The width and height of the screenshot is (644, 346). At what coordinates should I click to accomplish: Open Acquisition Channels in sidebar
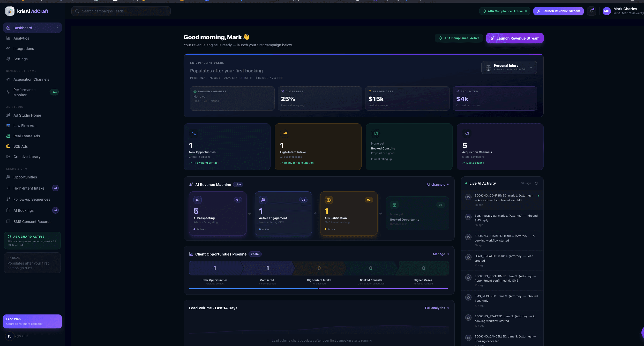(32, 79)
